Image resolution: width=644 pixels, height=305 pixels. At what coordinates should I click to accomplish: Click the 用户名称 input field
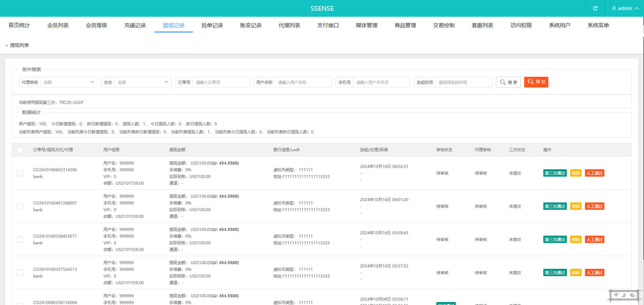click(304, 82)
